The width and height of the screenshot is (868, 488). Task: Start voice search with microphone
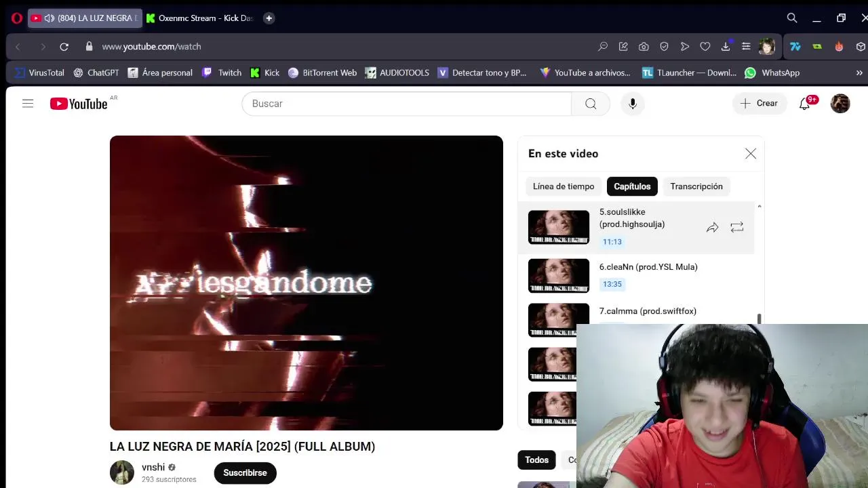tap(632, 104)
